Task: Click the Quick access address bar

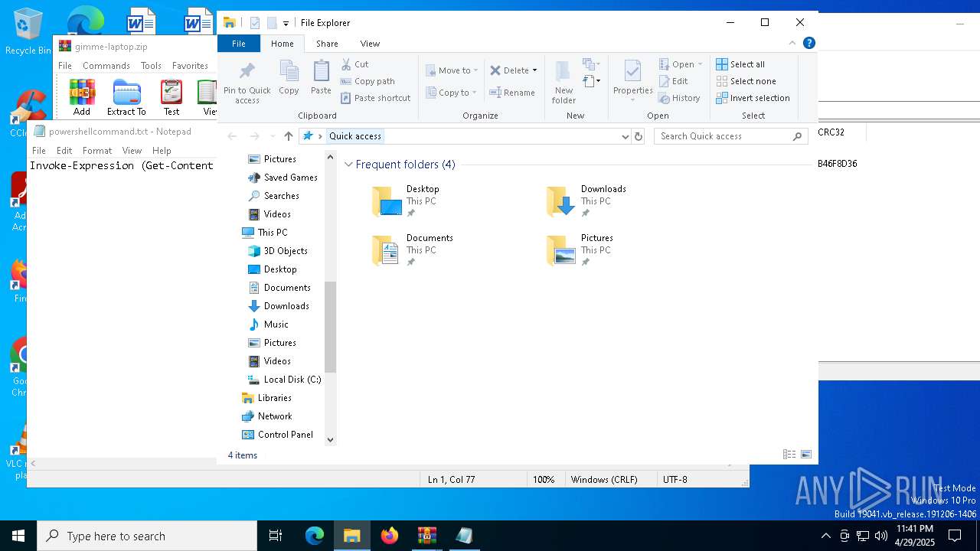Action: click(464, 136)
